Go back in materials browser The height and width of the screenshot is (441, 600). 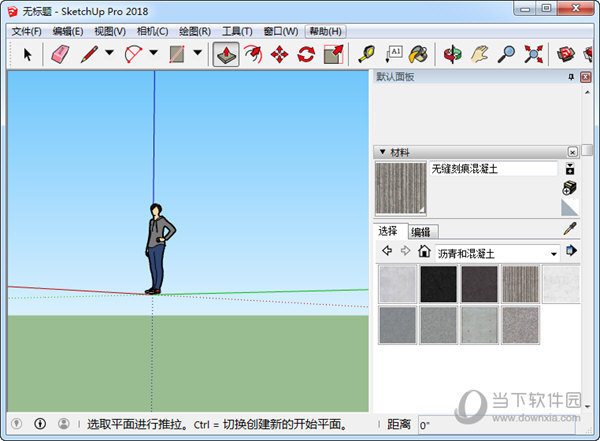coord(387,251)
